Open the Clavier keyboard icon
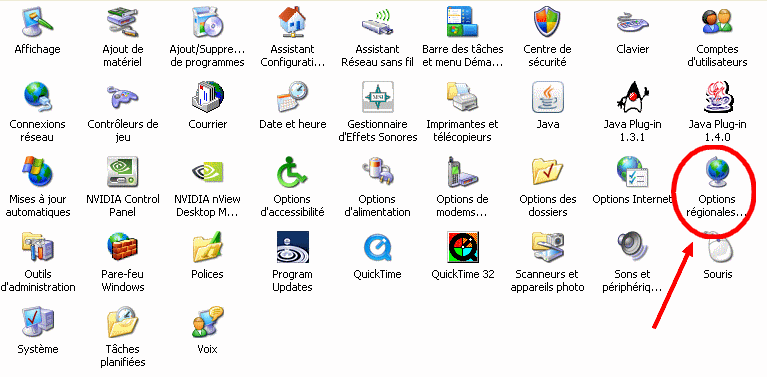 point(632,22)
